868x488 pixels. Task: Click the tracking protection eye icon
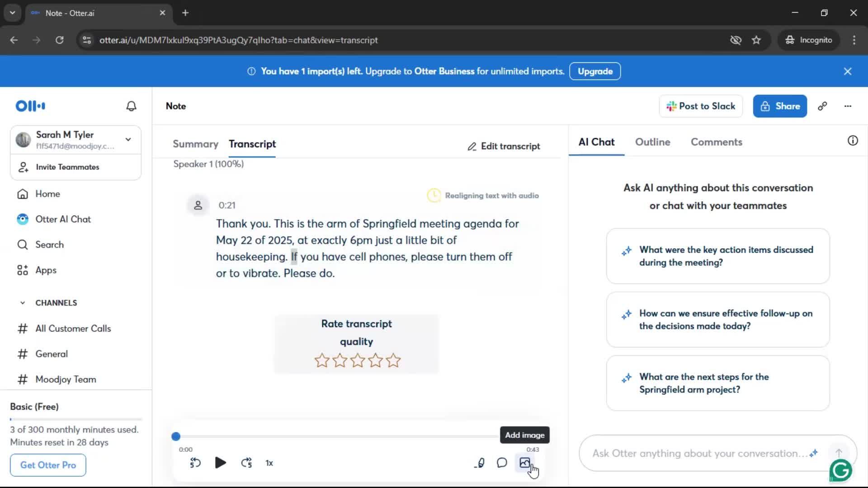[x=736, y=40]
